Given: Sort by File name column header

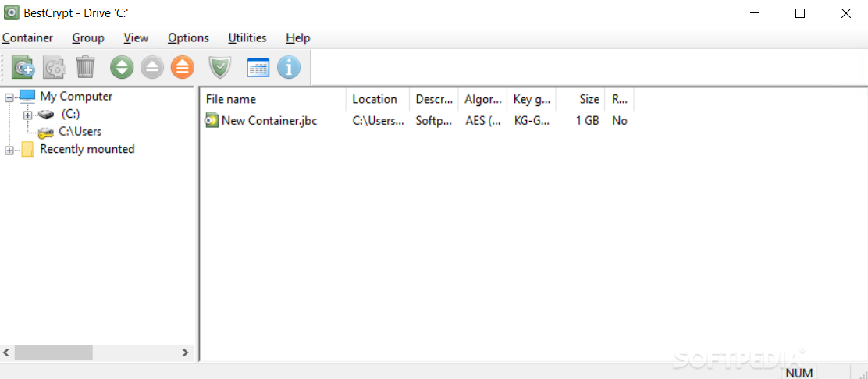Looking at the screenshot, I should pyautogui.click(x=273, y=99).
